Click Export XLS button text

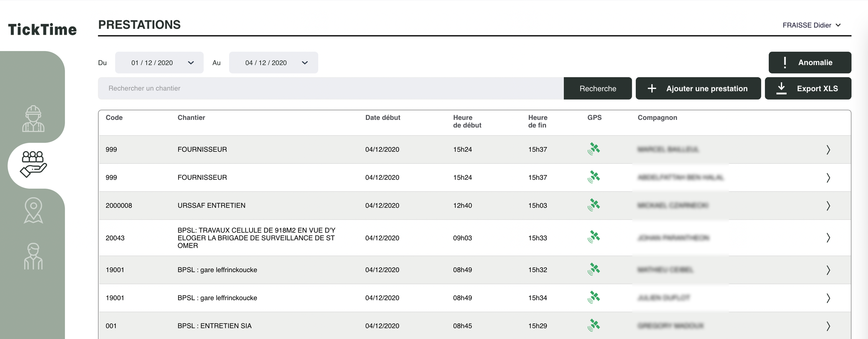(817, 88)
